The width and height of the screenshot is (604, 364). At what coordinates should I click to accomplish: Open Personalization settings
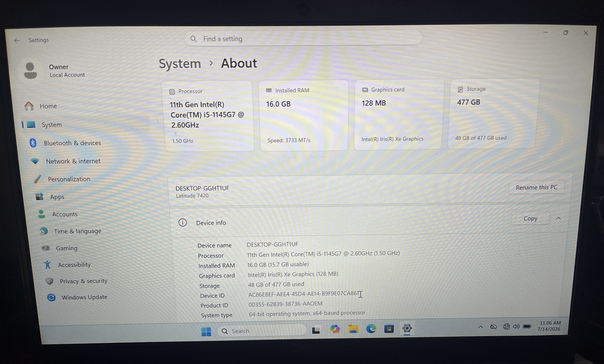pos(69,179)
